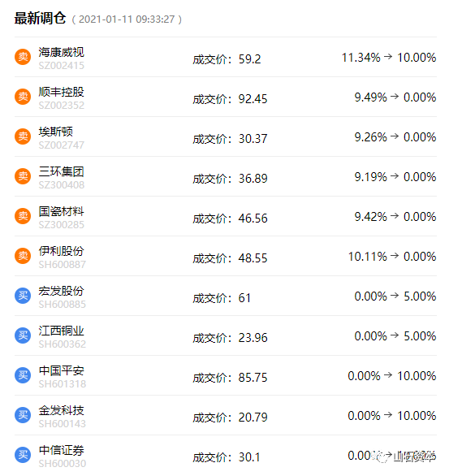The height and width of the screenshot is (476, 449).
Task: Click 国瓷材料 weight change 9.42% to 0.00%
Action: tap(395, 217)
